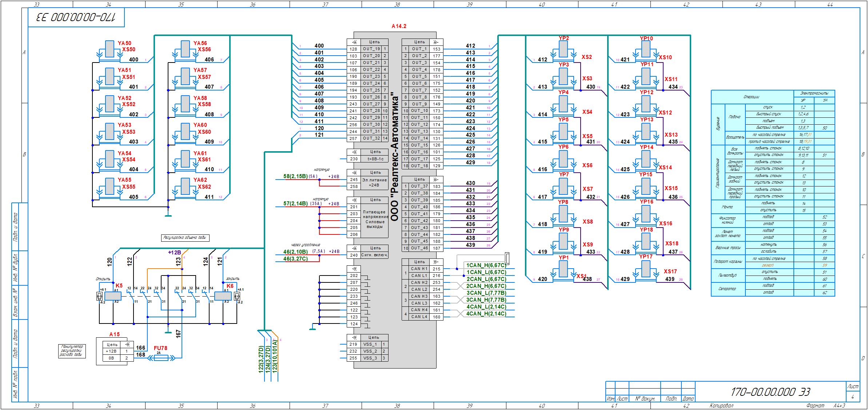Screen dimensions: 868x410
Task: Click the YP1 electromagnet symbol
Action: click(x=564, y=269)
